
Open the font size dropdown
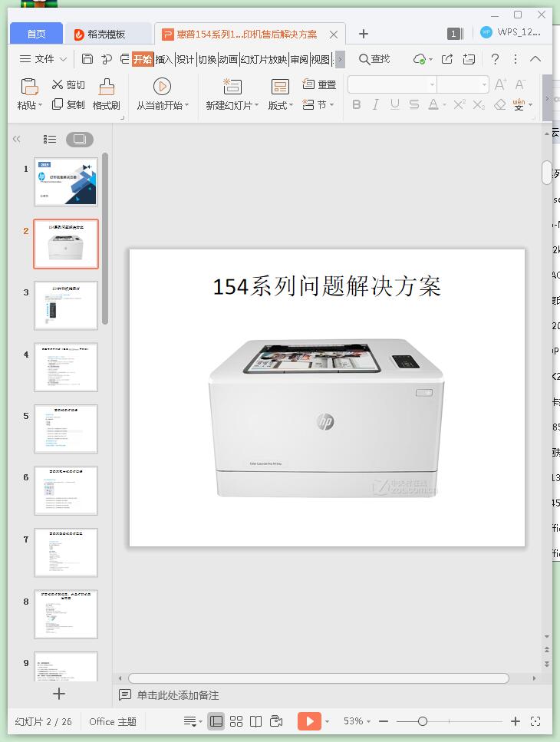(484, 85)
